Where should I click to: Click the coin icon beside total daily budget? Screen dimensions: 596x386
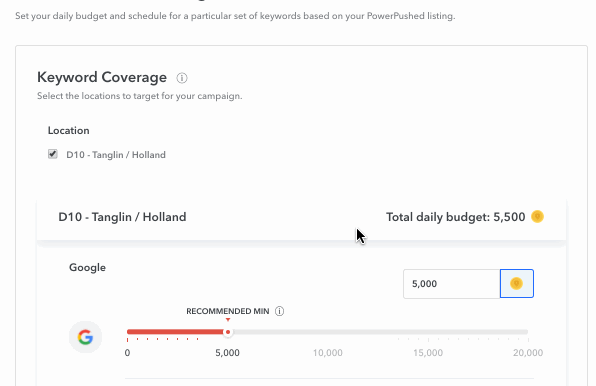[x=537, y=217]
